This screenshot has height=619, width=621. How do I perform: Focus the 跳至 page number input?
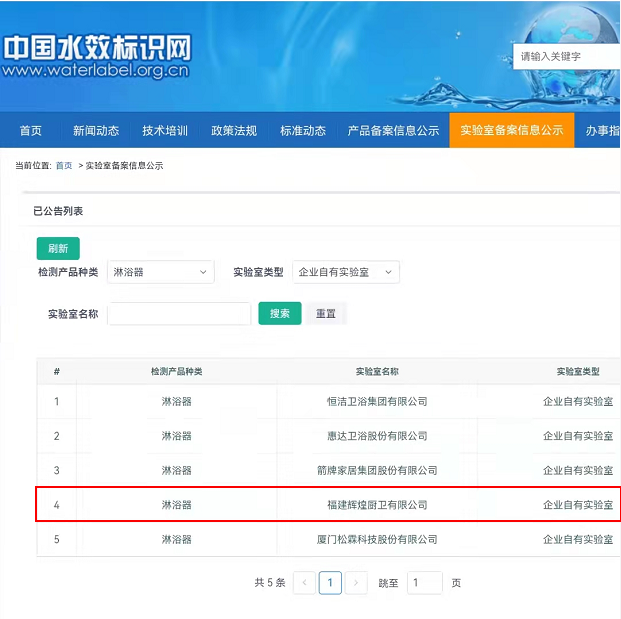[x=425, y=583]
